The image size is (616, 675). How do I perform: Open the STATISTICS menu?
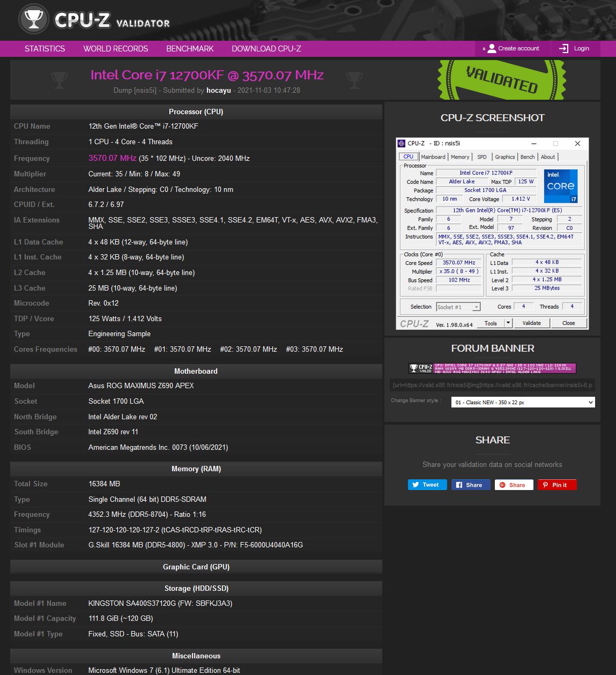[x=44, y=49]
